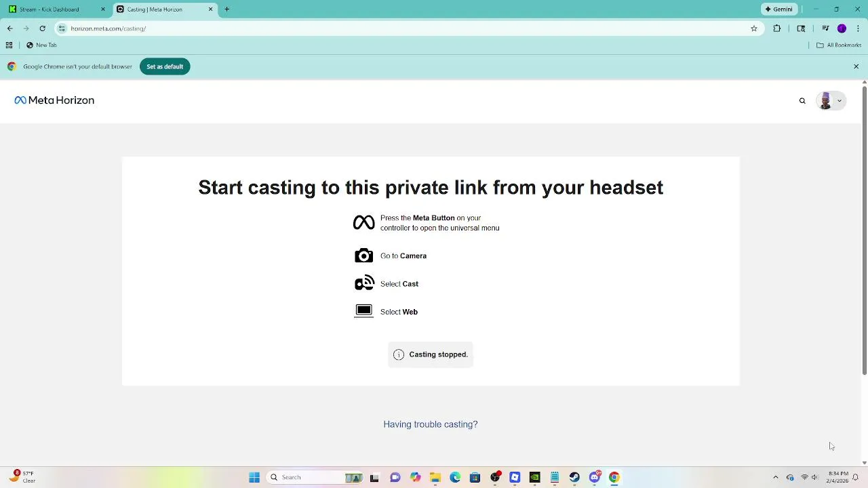
Task: Open the volume speaker tray icon
Action: tap(815, 477)
